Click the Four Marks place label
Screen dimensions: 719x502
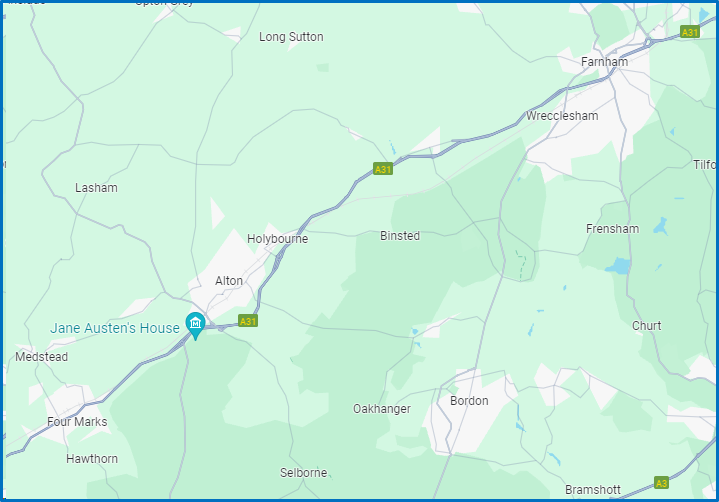77,422
